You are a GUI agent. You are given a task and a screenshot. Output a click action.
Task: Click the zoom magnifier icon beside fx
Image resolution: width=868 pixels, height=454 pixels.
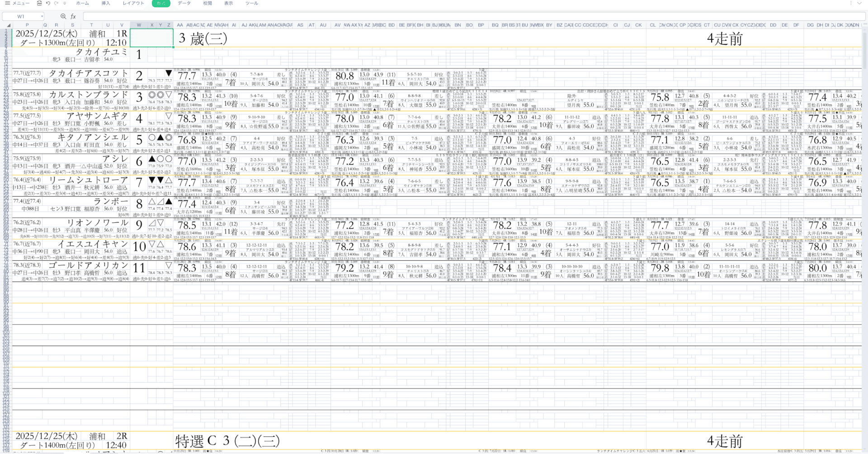coord(63,16)
